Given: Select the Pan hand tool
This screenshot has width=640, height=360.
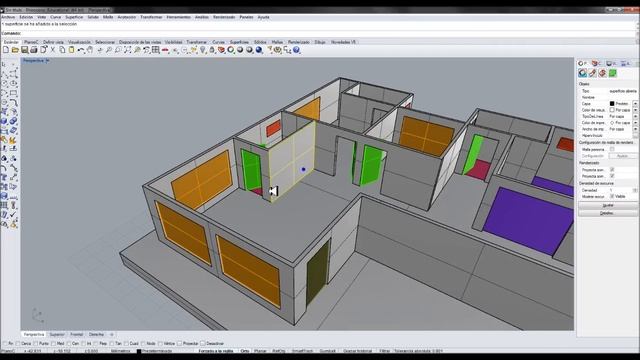Looking at the screenshot, I should (90, 50).
